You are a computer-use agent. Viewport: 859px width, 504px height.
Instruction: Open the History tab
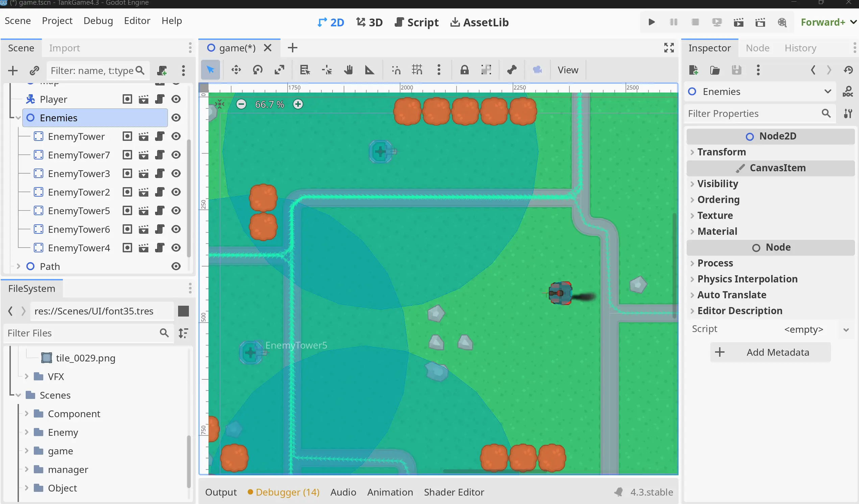click(800, 48)
